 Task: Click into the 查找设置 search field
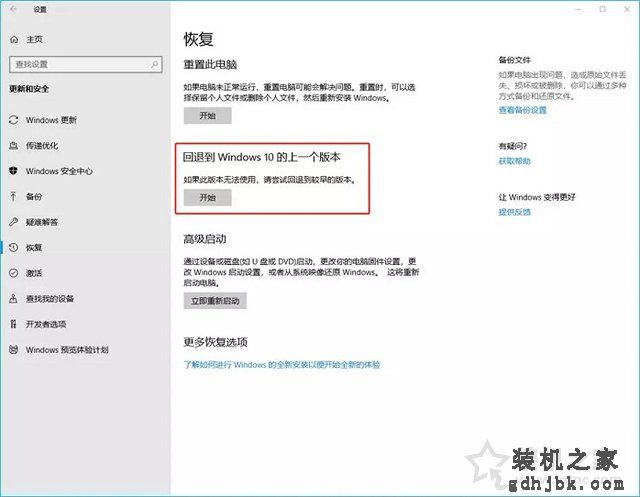(x=86, y=64)
